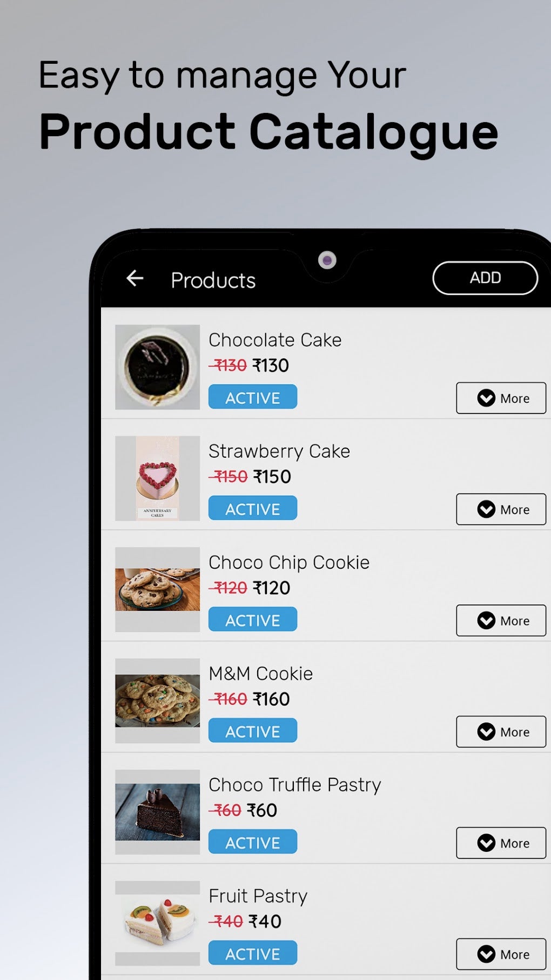
Task: Toggle ACTIVE status for Fruit Pastry
Action: pyautogui.click(x=252, y=954)
